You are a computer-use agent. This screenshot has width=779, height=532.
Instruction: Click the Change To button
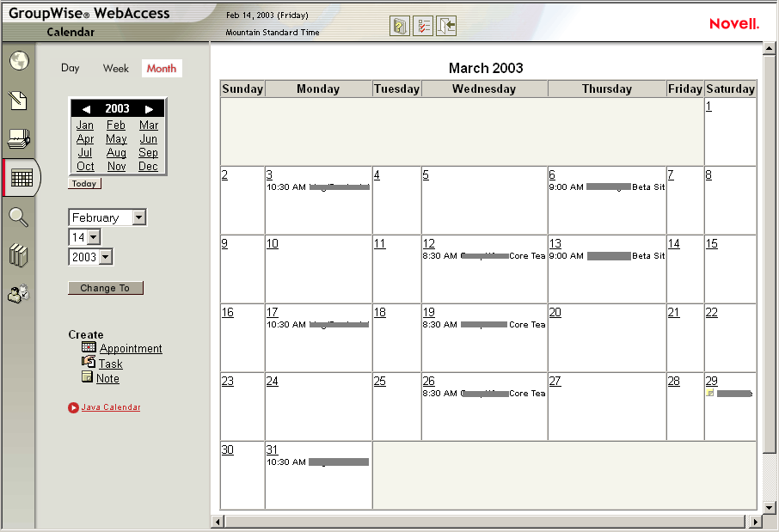(x=105, y=288)
